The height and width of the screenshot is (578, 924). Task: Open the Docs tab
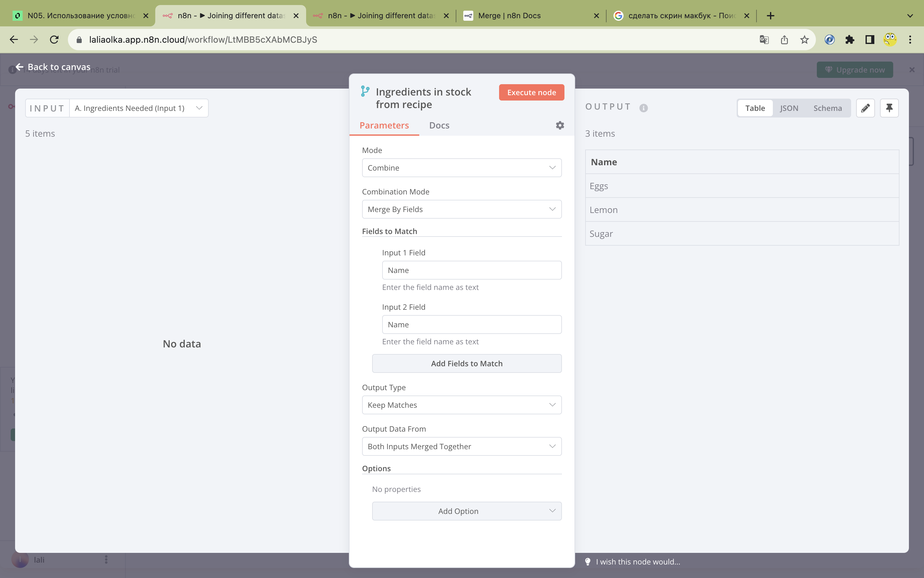[439, 125]
